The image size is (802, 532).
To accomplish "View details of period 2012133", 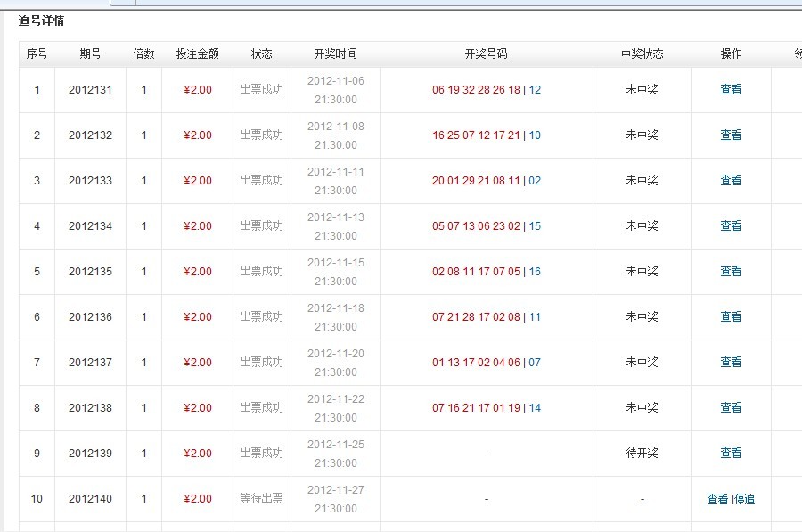I will coord(731,181).
